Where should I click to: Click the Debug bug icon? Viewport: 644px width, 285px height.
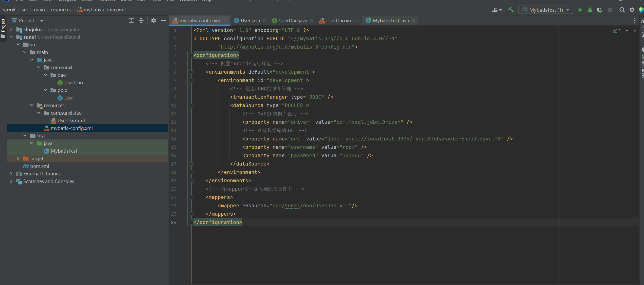click(590, 10)
